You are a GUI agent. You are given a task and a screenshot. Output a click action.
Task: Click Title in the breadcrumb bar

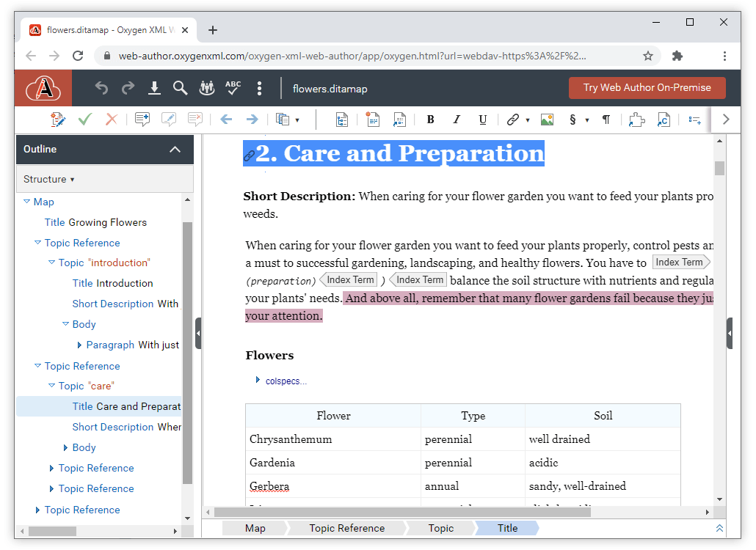[507, 528]
